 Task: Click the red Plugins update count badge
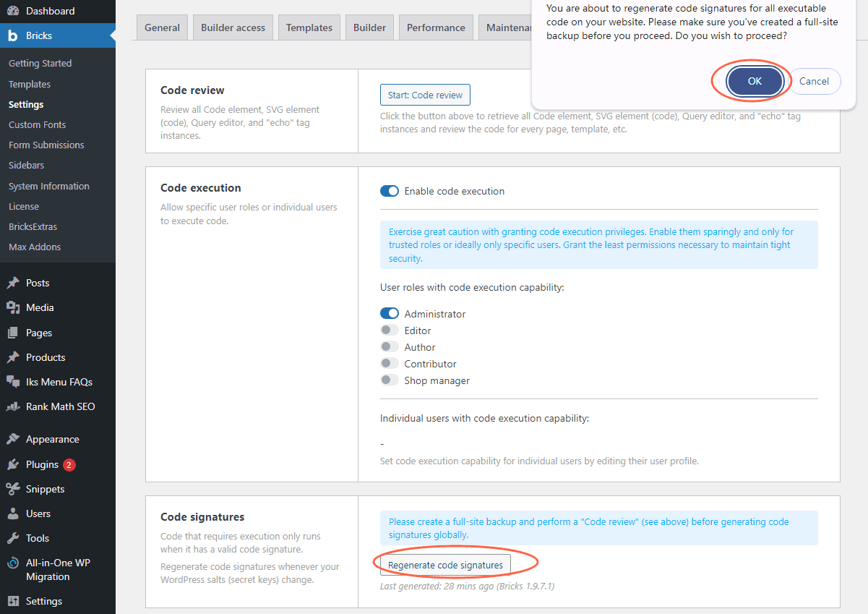[x=69, y=464]
